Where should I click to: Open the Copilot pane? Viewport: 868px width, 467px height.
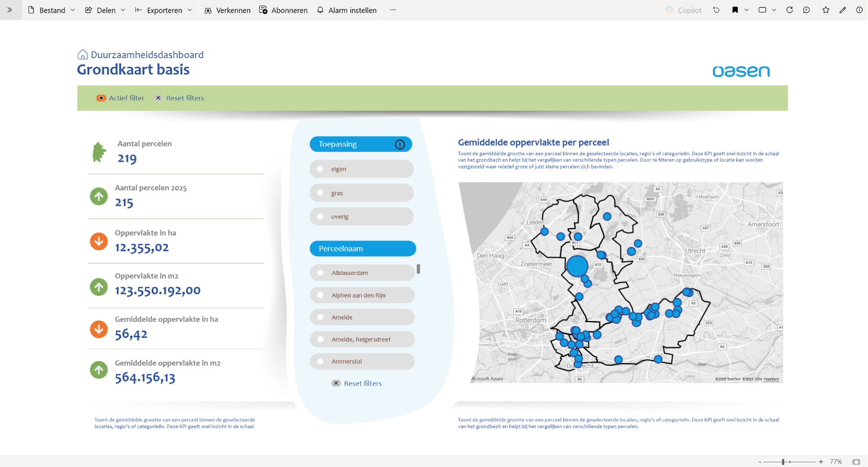[683, 10]
